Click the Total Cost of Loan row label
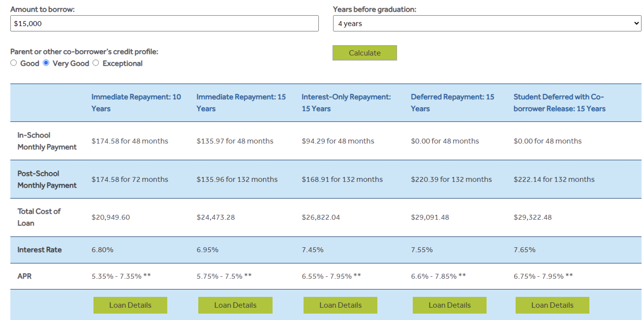 coord(39,217)
